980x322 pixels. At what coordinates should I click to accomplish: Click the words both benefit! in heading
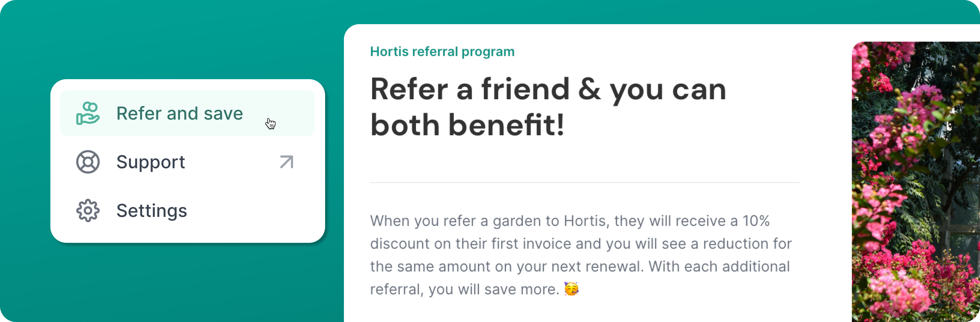click(x=467, y=125)
